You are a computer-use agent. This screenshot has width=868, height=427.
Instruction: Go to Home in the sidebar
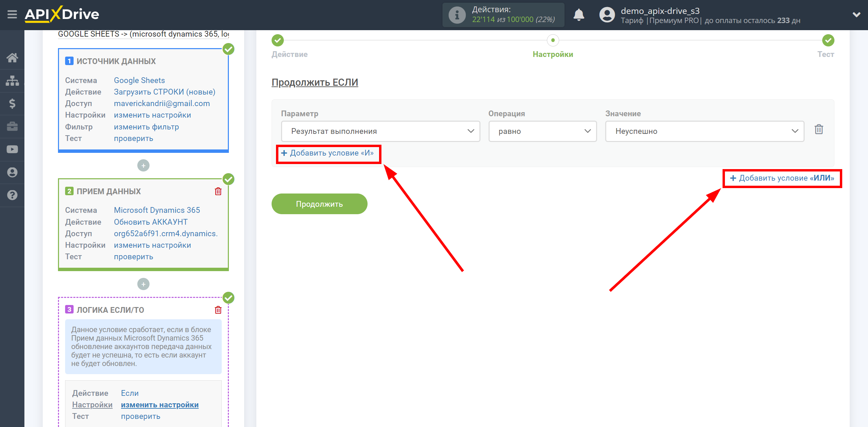click(12, 58)
